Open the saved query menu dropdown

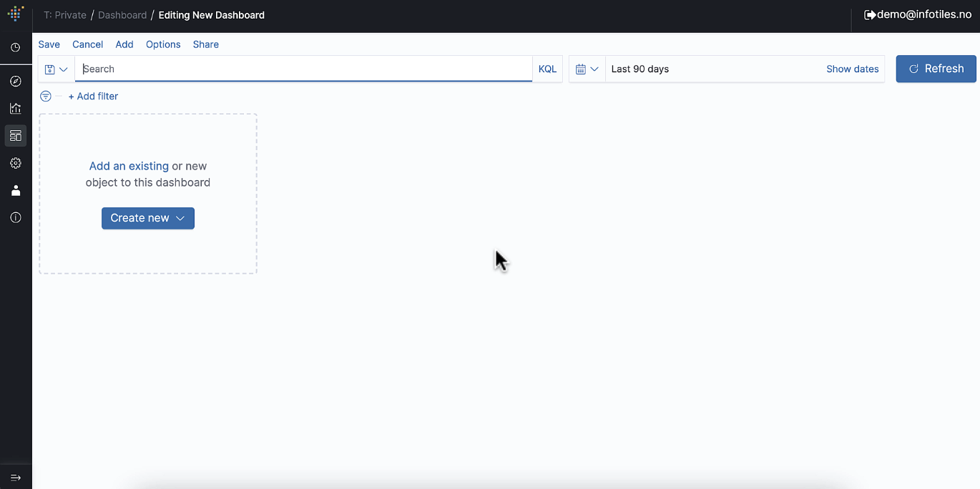click(x=57, y=69)
